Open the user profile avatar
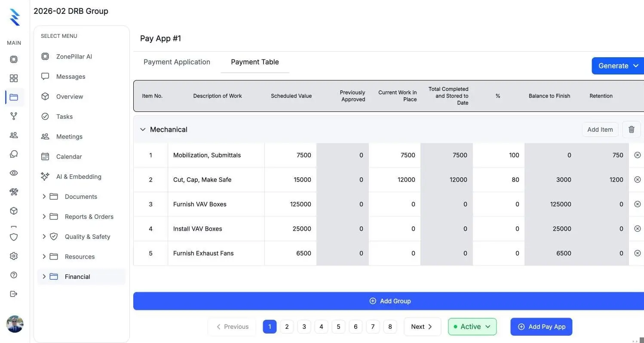 [15, 324]
